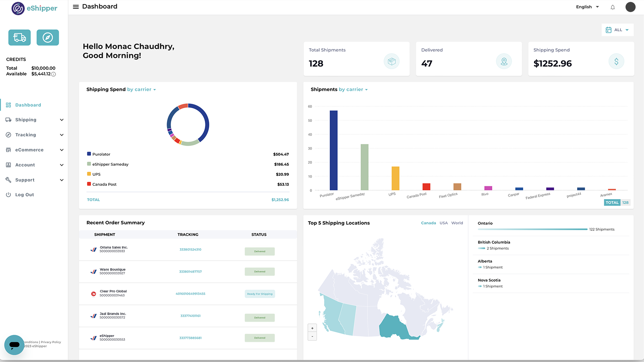Click the location pin icon on the Delivered card
The width and height of the screenshot is (644, 362).
click(504, 61)
